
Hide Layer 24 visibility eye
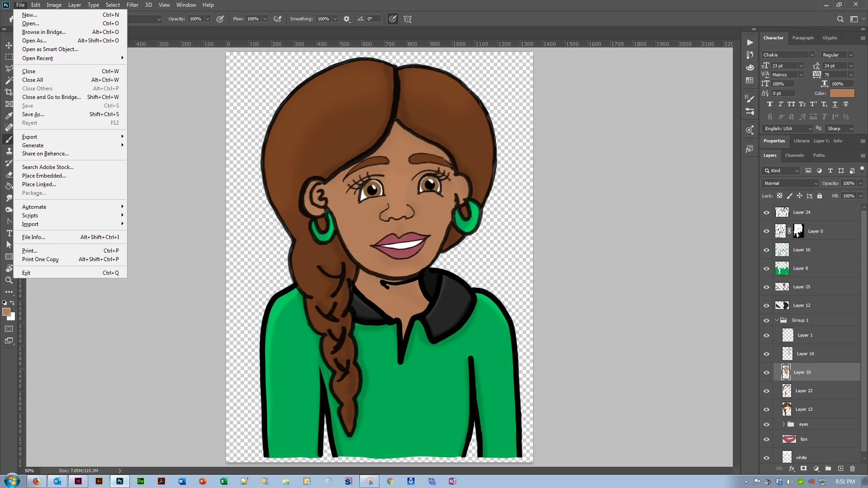pos(766,212)
